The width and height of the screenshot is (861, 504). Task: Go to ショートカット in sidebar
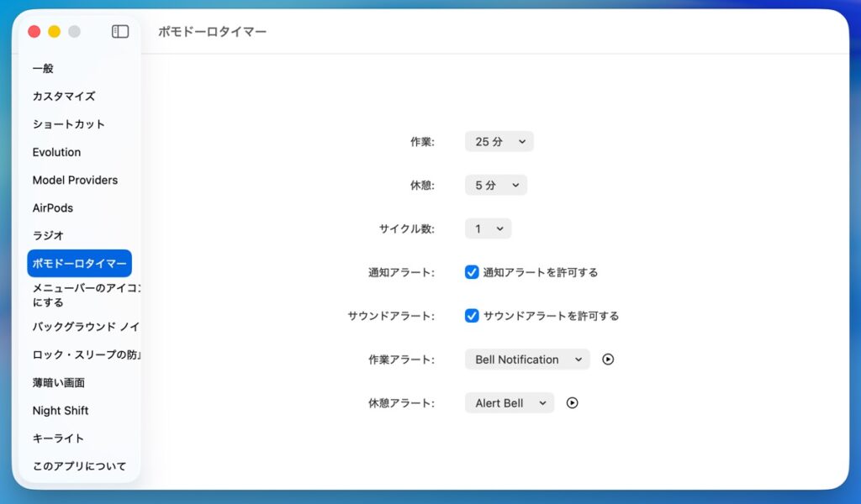69,124
